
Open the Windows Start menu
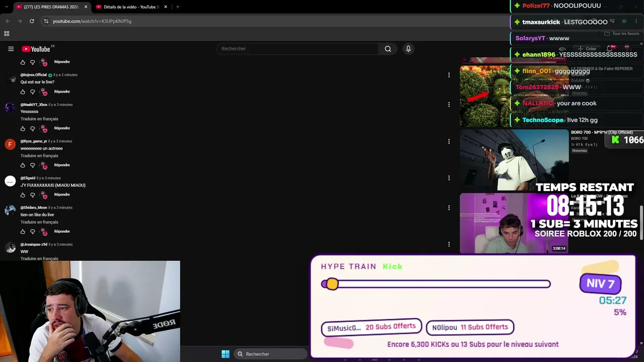coord(225,354)
